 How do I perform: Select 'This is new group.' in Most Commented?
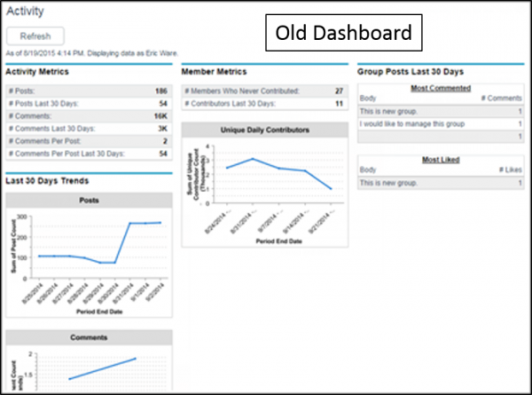click(x=441, y=112)
